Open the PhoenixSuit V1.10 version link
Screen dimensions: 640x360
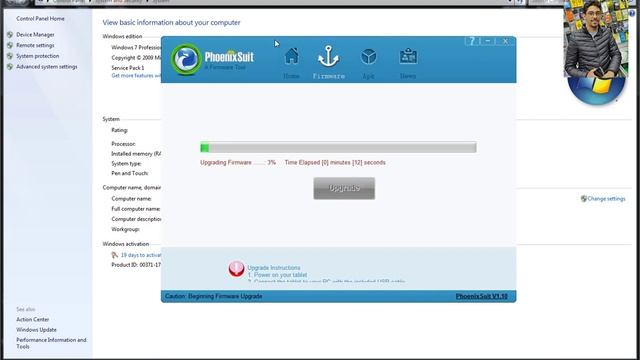coord(481,296)
